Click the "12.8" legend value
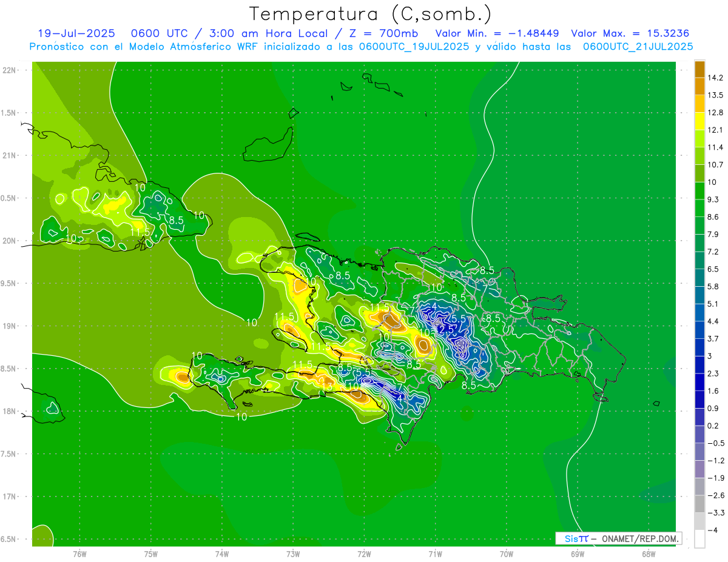 (x=715, y=113)
